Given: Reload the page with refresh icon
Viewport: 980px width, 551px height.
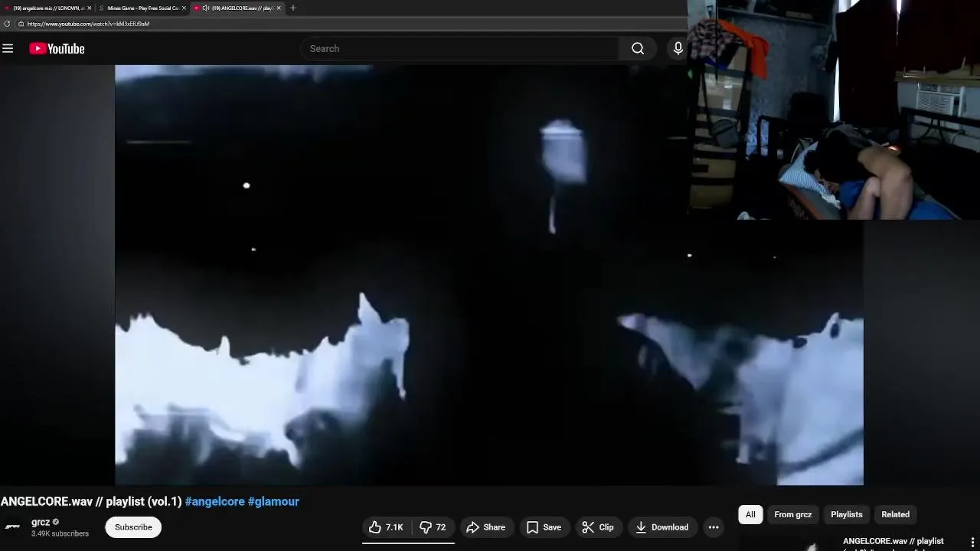Looking at the screenshot, I should [x=7, y=24].
